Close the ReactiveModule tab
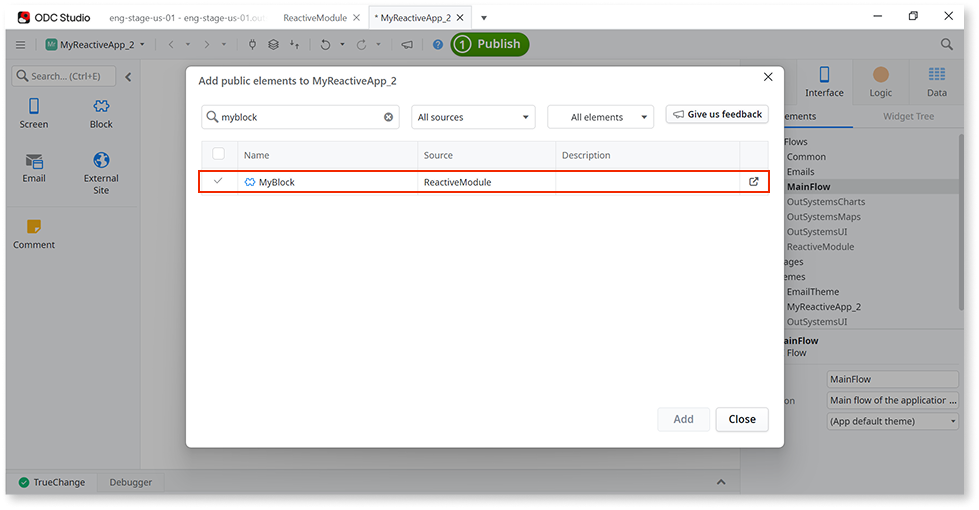This screenshot has height=510, width=979. tap(357, 17)
